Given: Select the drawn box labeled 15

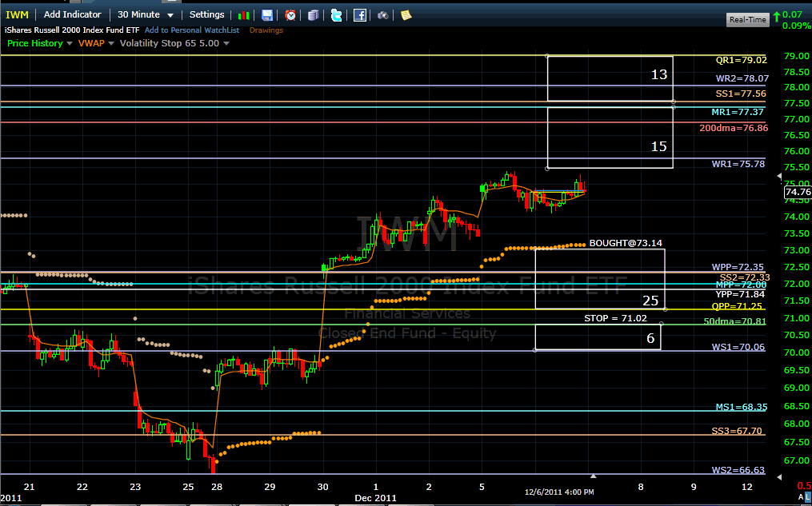Looking at the screenshot, I should (x=610, y=137).
